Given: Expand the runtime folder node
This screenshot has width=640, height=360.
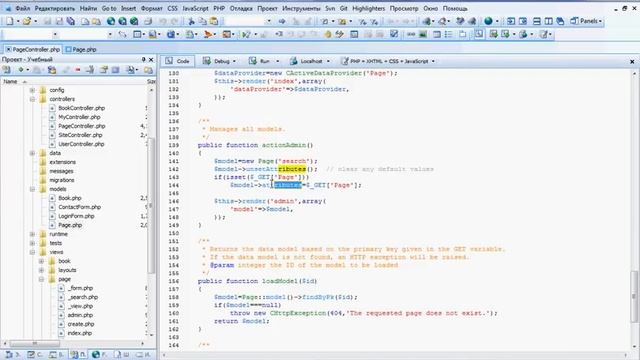Looking at the screenshot, I should pos(32,234).
